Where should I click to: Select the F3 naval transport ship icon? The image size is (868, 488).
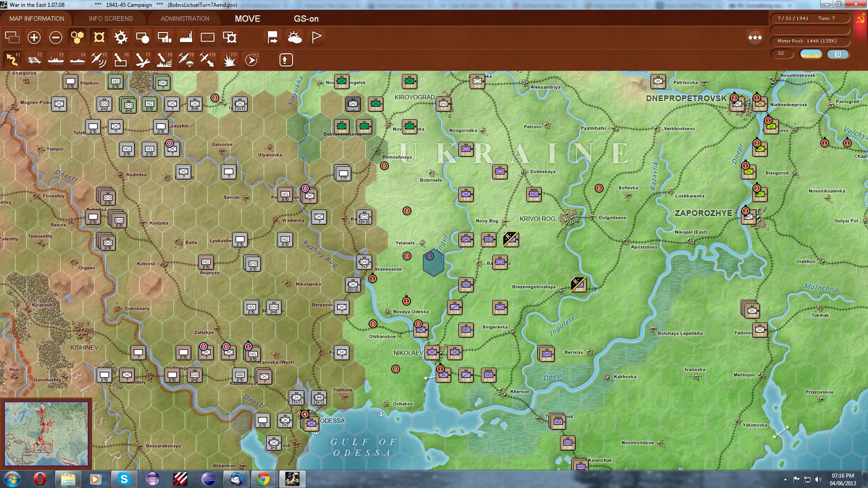pyautogui.click(x=56, y=60)
